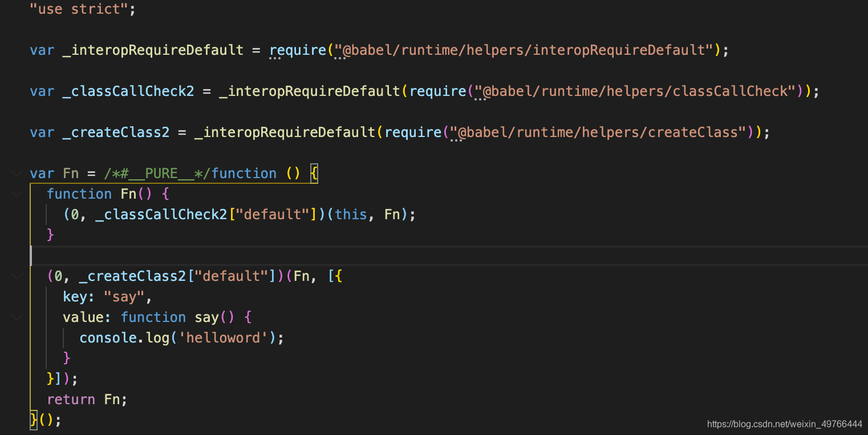Click the 'helloword' string literal
Screen dimensions: 868x435
tap(224, 338)
